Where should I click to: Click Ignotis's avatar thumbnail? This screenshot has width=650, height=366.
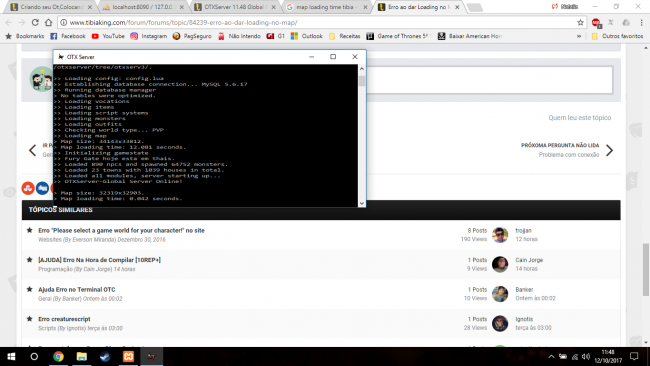pyautogui.click(x=500, y=323)
